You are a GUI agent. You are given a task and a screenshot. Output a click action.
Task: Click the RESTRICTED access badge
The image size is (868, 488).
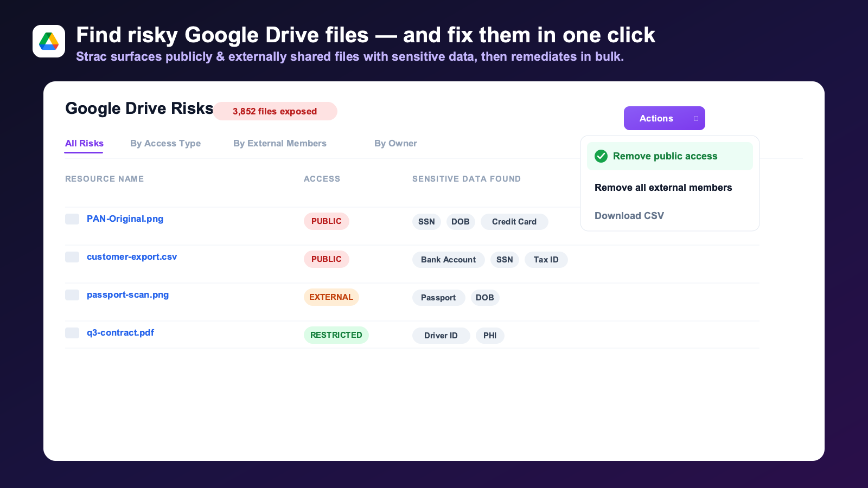336,335
